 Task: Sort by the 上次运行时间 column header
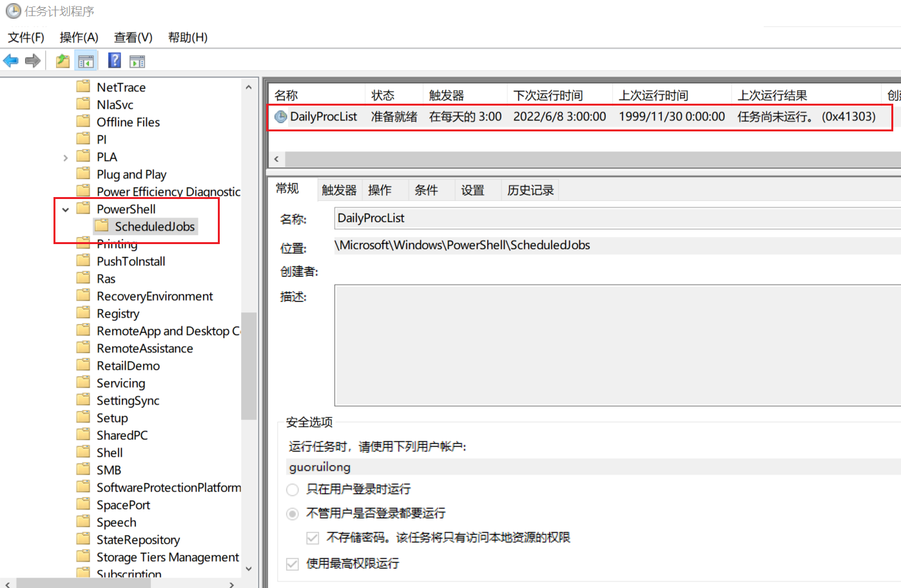(672, 95)
